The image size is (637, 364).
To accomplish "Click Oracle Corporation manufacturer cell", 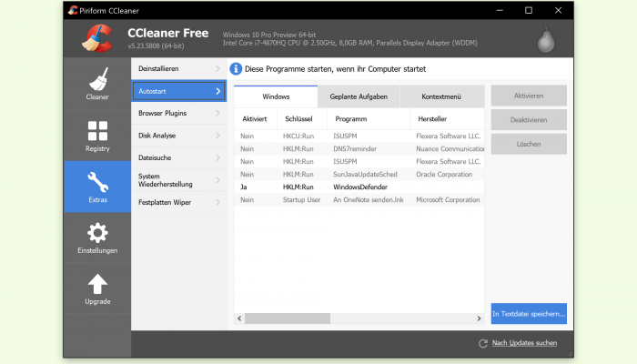I will [444, 175].
